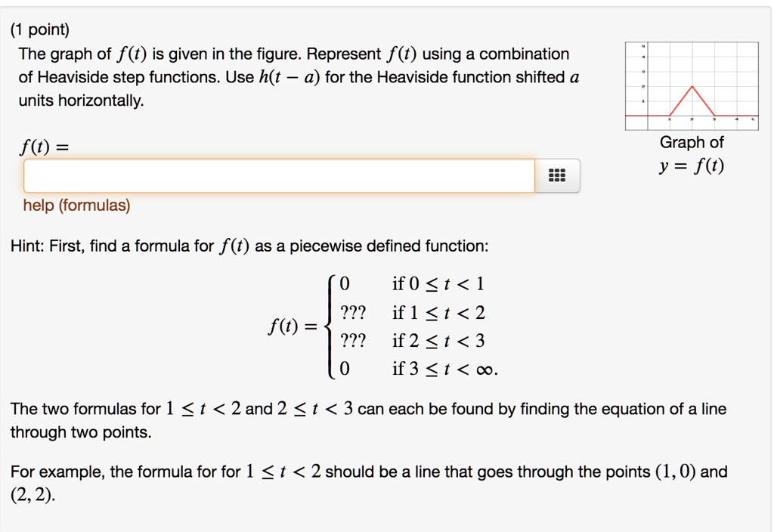This screenshot has height=532, width=774.
Task: Click the grid symbol beside the answer box
Action: tap(557, 175)
